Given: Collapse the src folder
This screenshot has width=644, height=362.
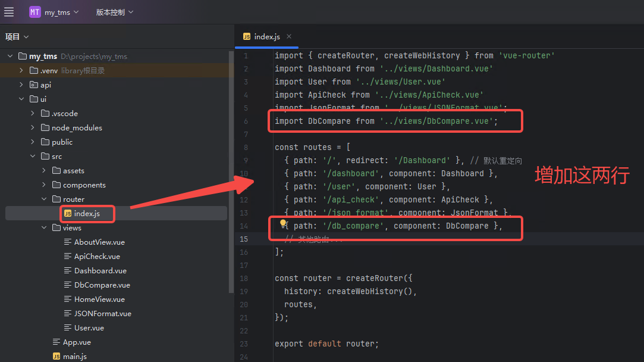Looking at the screenshot, I should click(x=33, y=157).
